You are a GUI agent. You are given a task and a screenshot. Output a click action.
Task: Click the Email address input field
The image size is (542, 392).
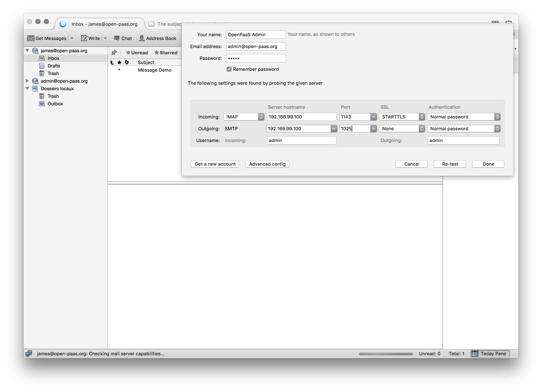[256, 46]
